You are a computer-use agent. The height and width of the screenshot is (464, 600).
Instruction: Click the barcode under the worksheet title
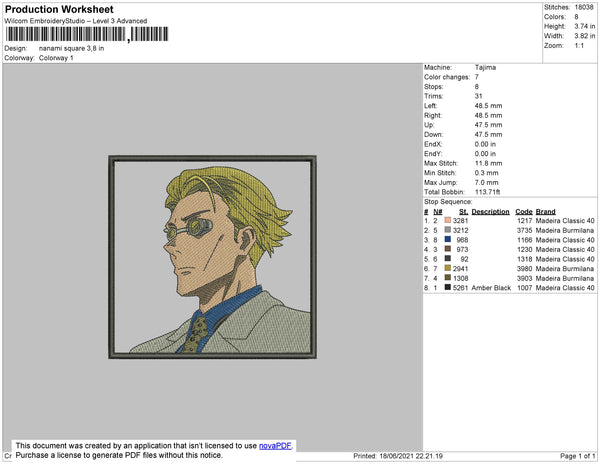pos(87,34)
